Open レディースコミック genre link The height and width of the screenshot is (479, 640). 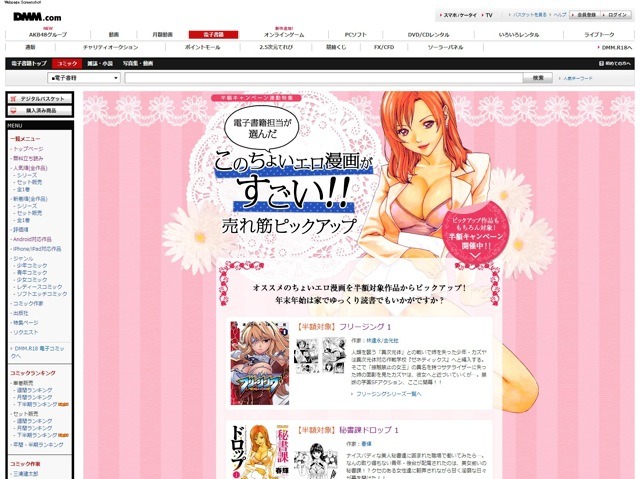pos(40,287)
